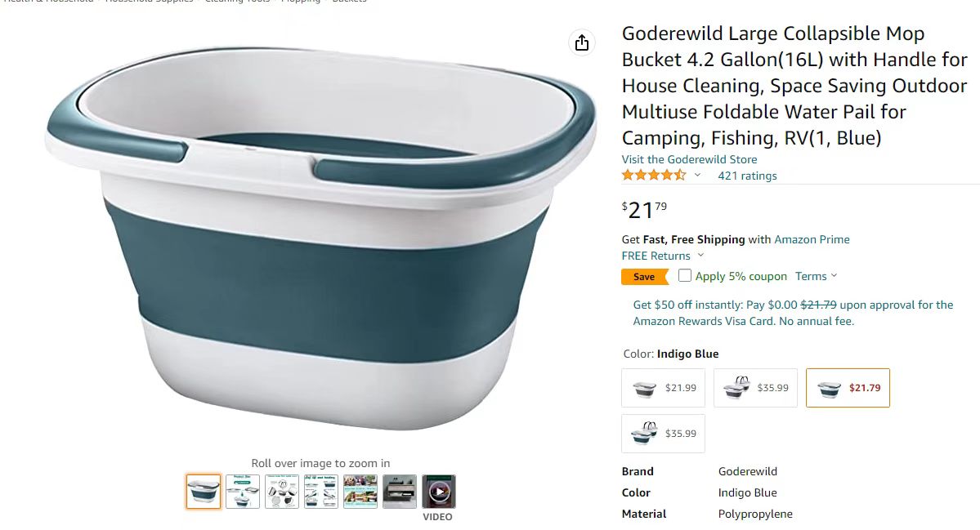Click the orange Save coupon badge

pos(644,277)
